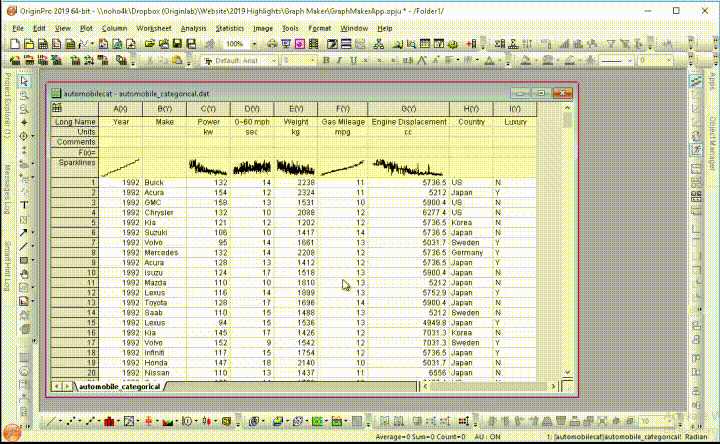The width and height of the screenshot is (720, 444).
Task: Open the Column menu
Action: [x=114, y=28]
